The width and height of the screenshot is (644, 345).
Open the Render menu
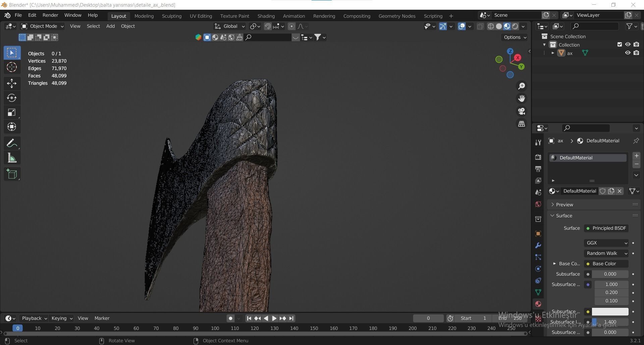pyautogui.click(x=50, y=15)
